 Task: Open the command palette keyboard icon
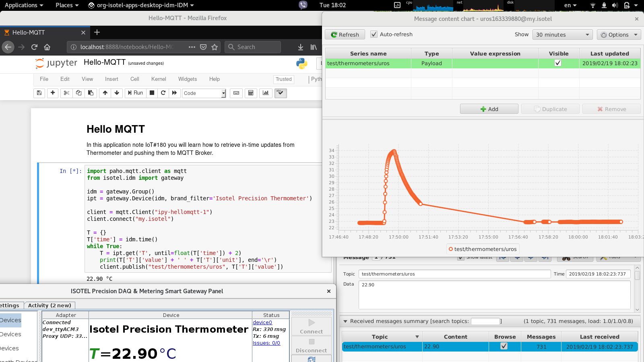pos(236,93)
